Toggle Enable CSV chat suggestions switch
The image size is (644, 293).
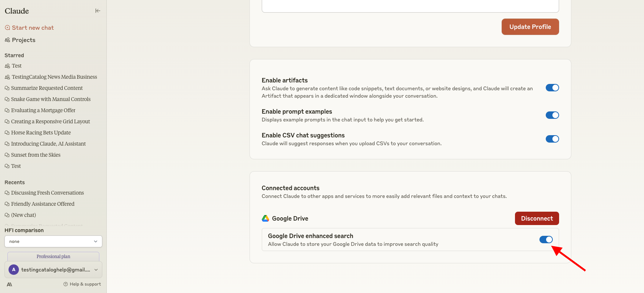tap(552, 139)
